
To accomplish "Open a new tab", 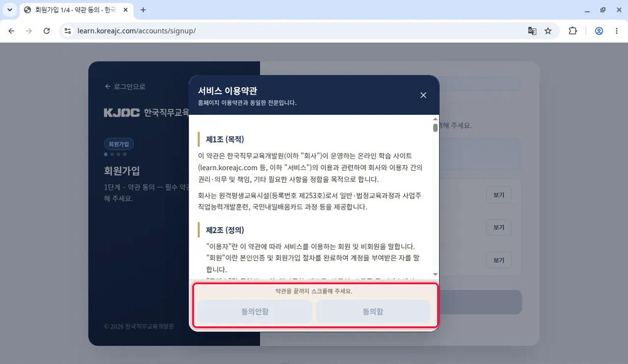I will tap(143, 10).
